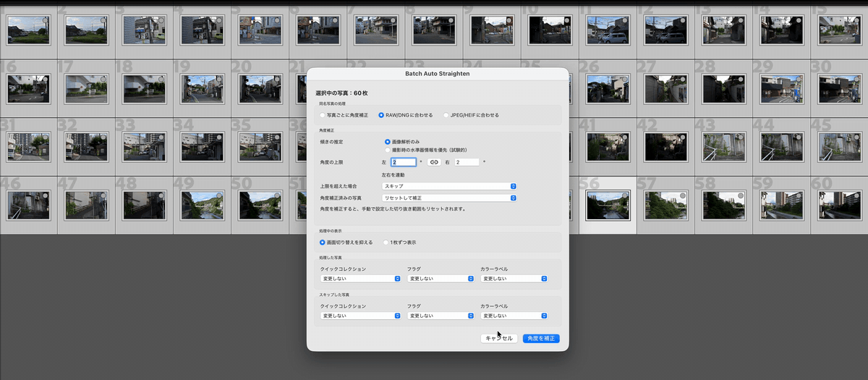Click quick collection circle on photo 60
Viewport: 868px width, 380px height.
856,196
